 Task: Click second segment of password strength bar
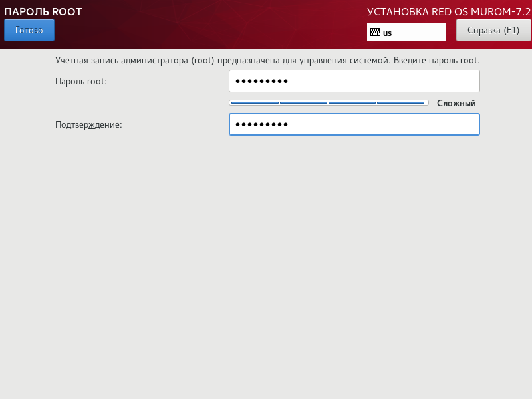pos(304,103)
